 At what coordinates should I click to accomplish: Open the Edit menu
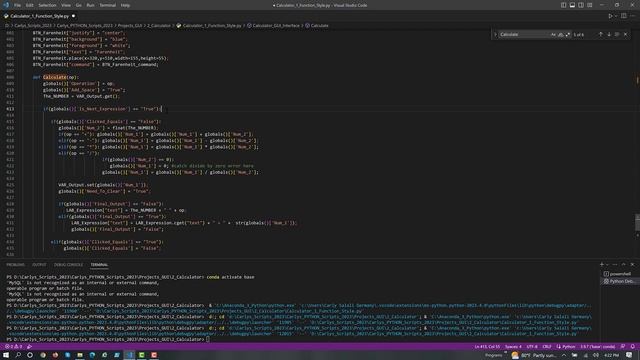click(29, 5)
